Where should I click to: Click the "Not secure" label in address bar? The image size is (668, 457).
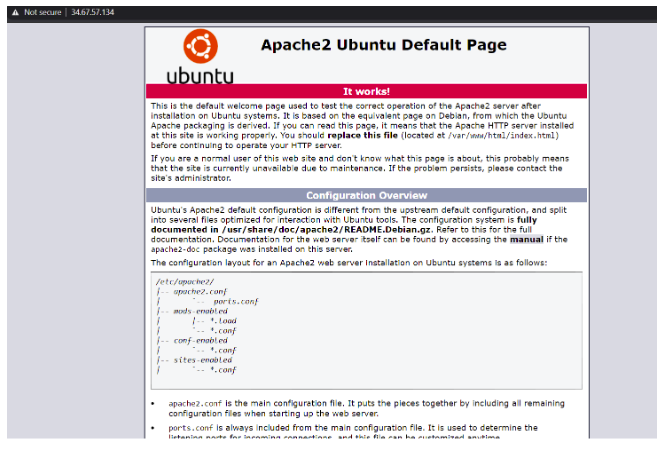tap(43, 12)
